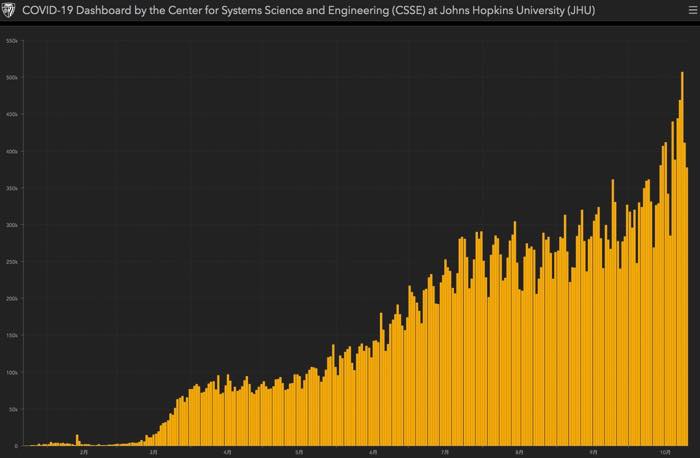The image size is (700, 458).
Task: Click the '150k' y-axis label
Action: (12, 335)
